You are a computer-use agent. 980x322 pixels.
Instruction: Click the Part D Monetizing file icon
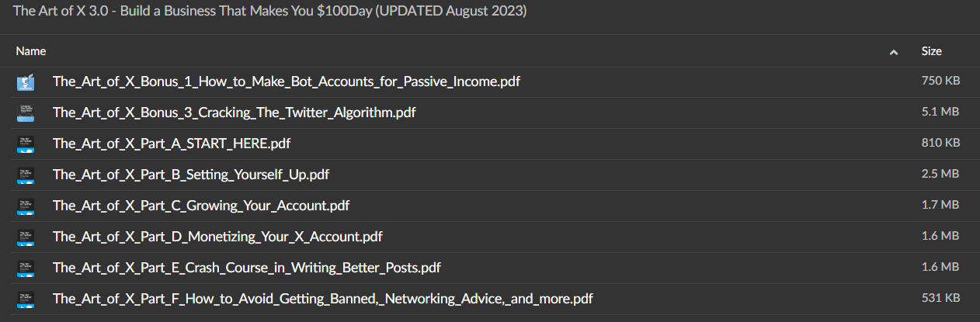26,237
